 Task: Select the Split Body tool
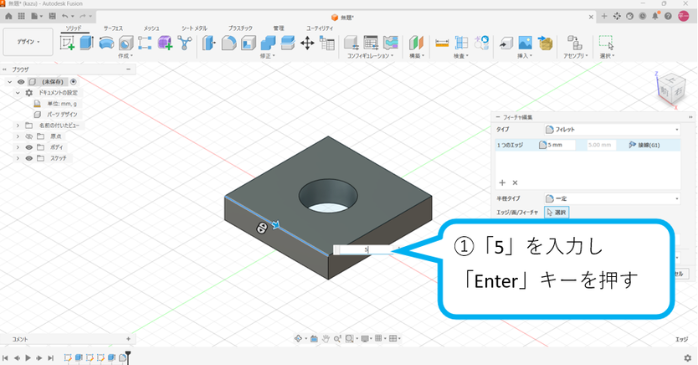[288, 43]
